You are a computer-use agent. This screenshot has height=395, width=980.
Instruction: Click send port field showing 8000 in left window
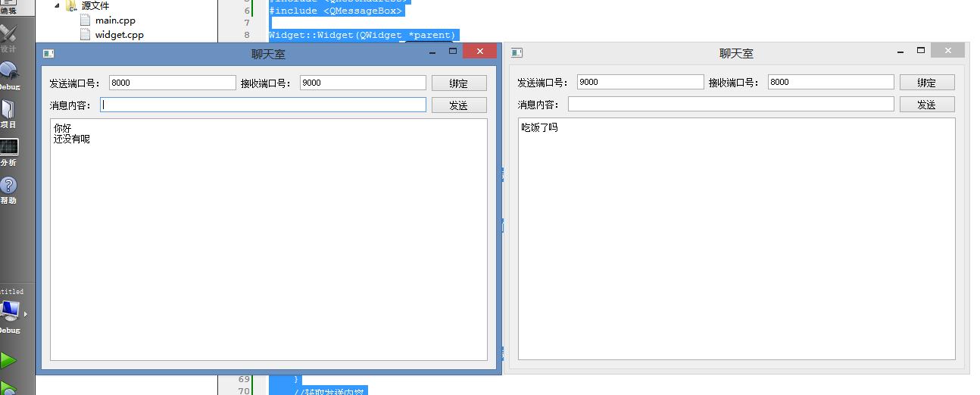coord(173,83)
